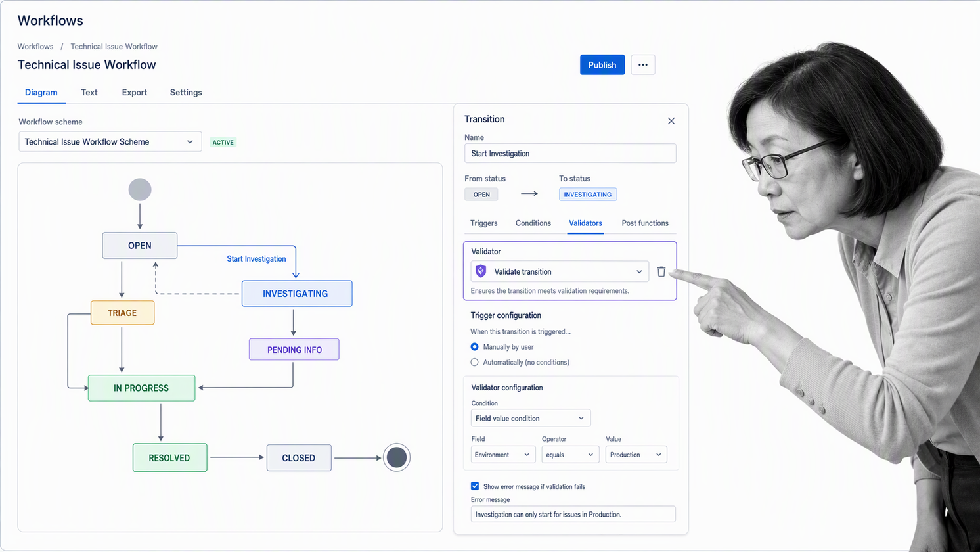The image size is (980, 552).
Task: Click the Error message input field
Action: [573, 515]
